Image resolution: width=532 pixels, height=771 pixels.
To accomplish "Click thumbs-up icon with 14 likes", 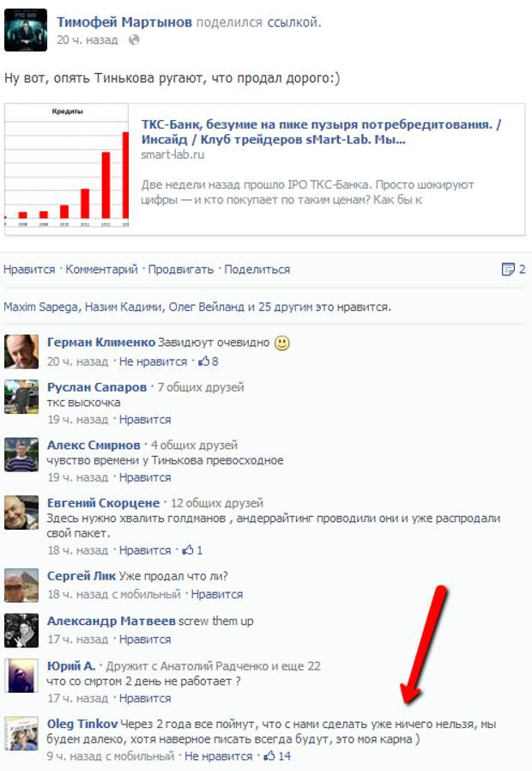I will (269, 756).
